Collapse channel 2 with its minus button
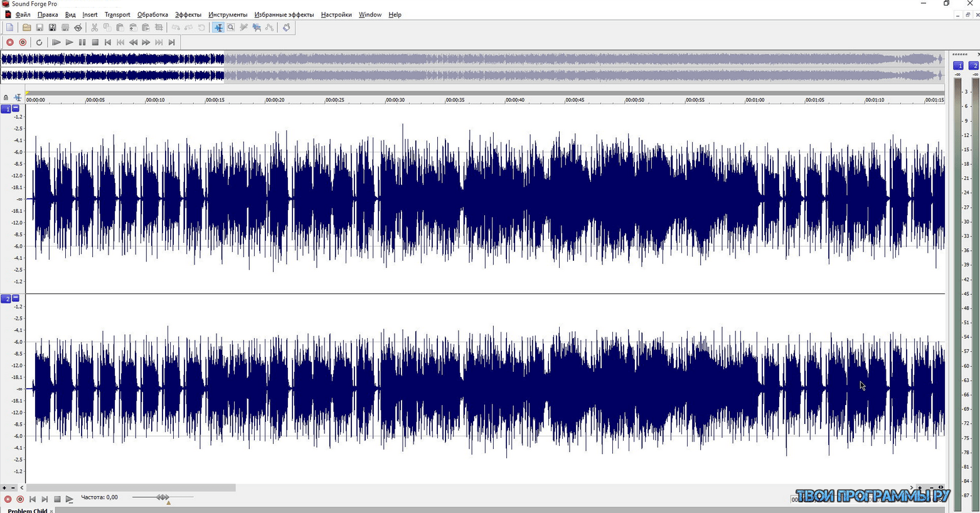This screenshot has width=980, height=513. point(16,299)
